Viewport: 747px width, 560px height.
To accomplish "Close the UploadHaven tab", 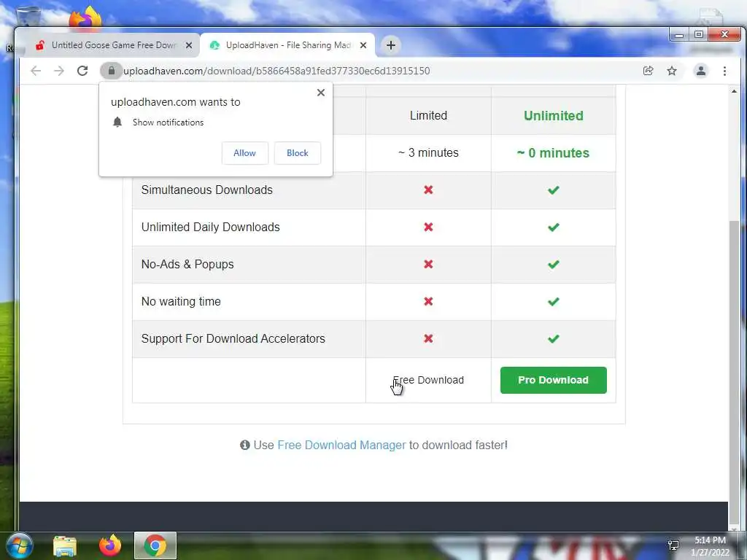I will [x=363, y=45].
